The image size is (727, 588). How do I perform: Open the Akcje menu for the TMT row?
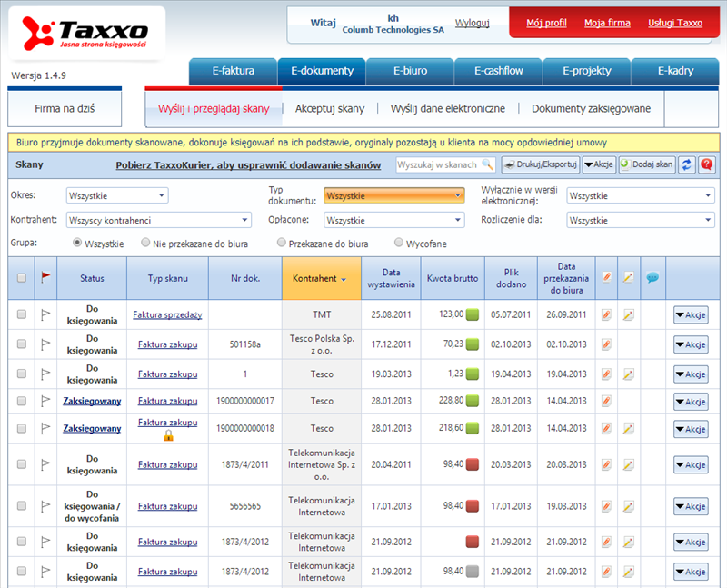(x=691, y=314)
